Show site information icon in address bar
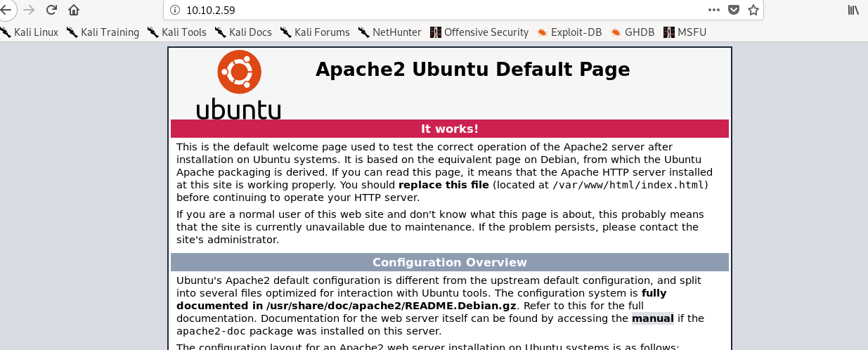 176,11
